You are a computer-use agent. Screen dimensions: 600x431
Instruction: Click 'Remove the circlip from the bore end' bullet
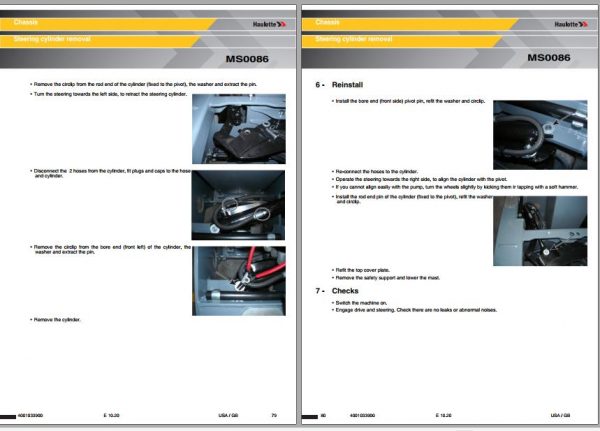pyautogui.click(x=110, y=250)
